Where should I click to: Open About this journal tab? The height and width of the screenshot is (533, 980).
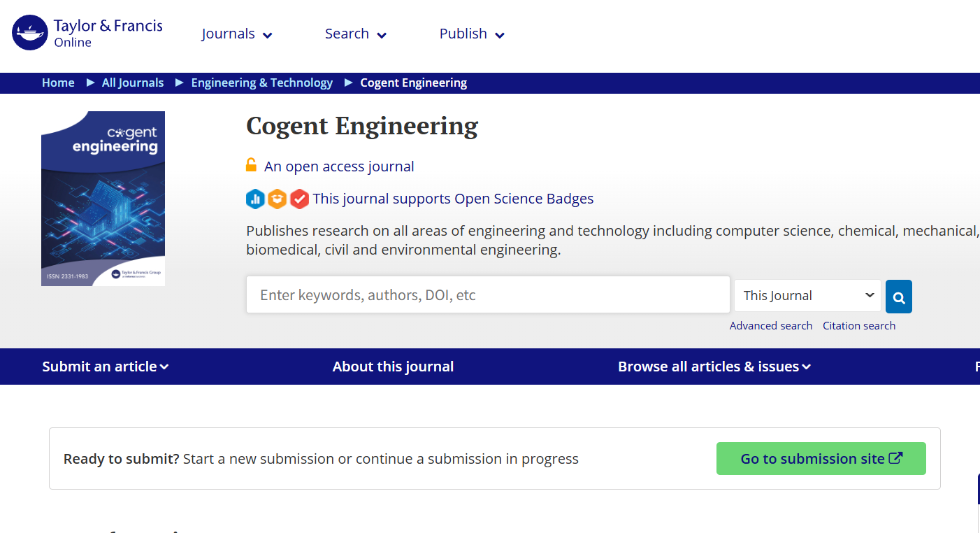393,367
